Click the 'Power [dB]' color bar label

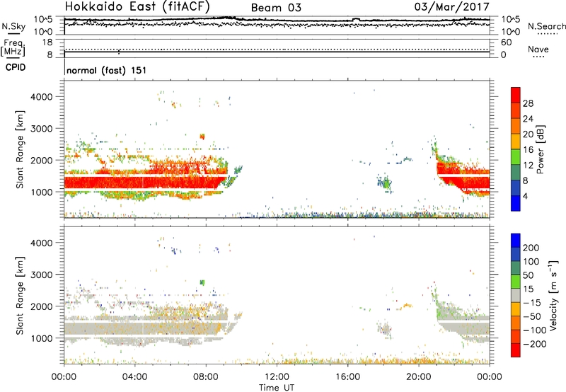[x=540, y=149]
